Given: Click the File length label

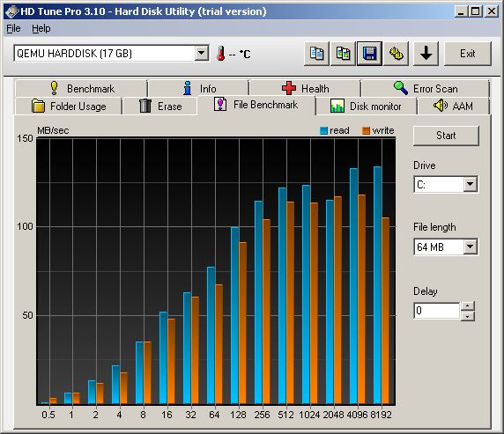Looking at the screenshot, I should coord(434,227).
